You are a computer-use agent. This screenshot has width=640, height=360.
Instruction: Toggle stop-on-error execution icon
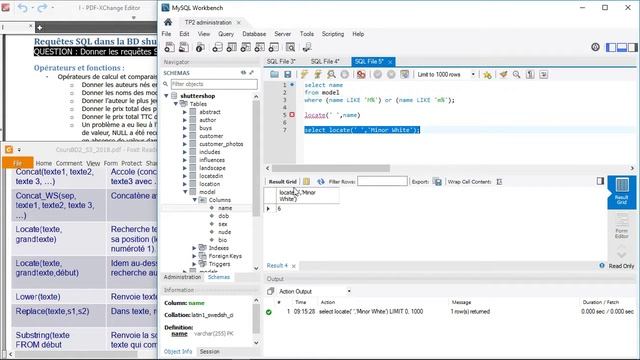click(x=361, y=74)
